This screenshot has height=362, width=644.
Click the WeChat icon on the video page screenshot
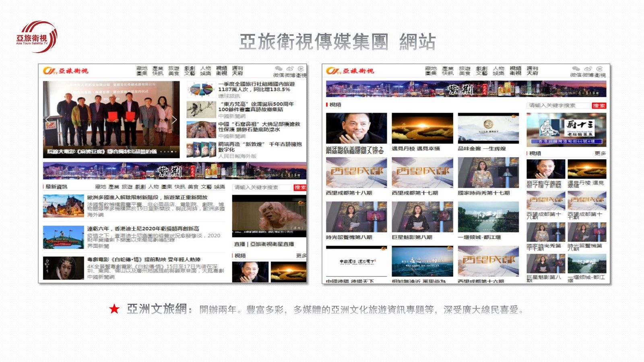(x=576, y=69)
